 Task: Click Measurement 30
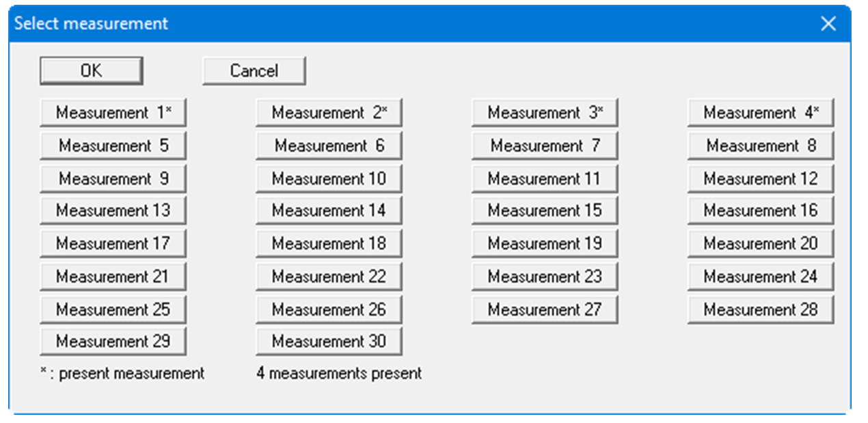coord(329,341)
